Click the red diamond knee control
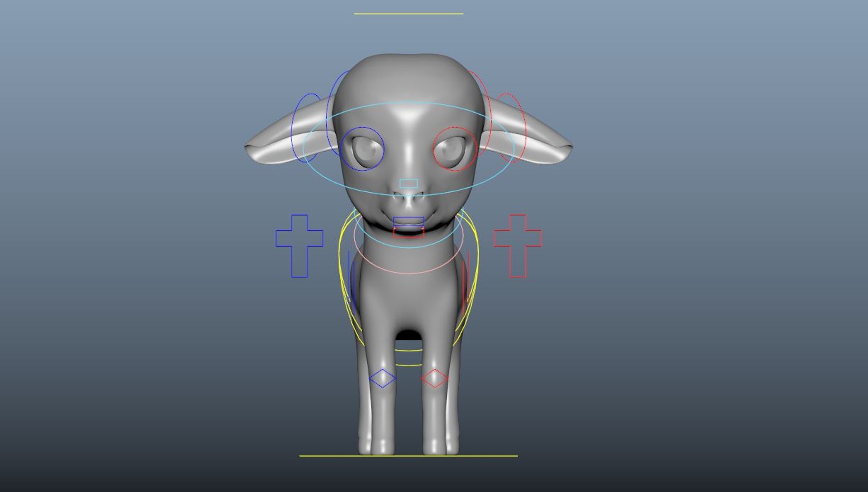 (434, 378)
